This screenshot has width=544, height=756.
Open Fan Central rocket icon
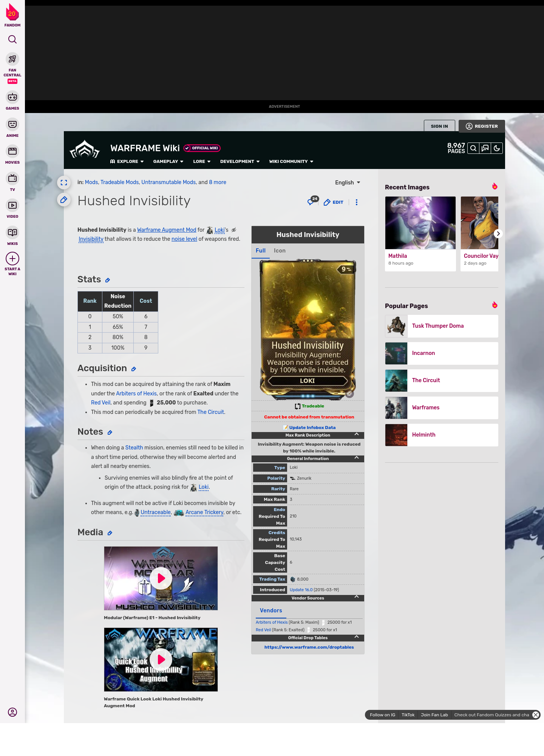point(12,59)
